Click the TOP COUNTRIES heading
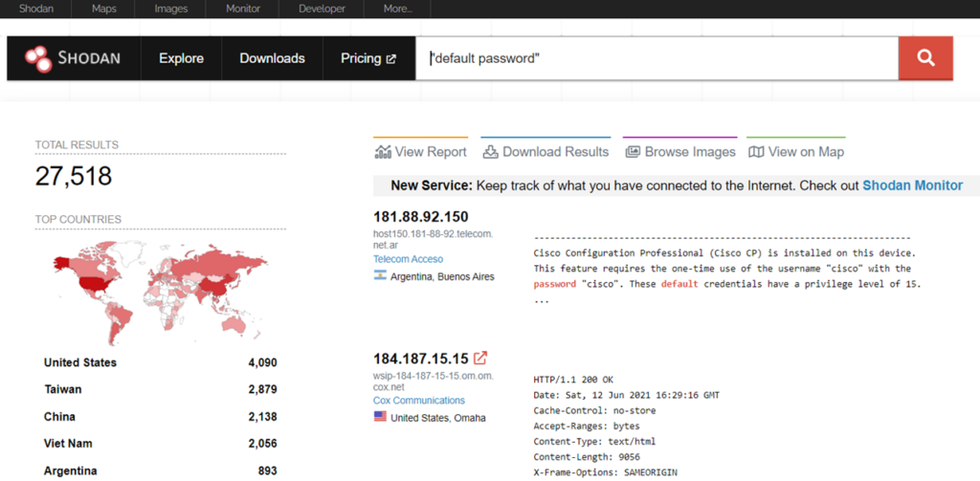Image resolution: width=980 pixels, height=481 pixels. point(78,219)
